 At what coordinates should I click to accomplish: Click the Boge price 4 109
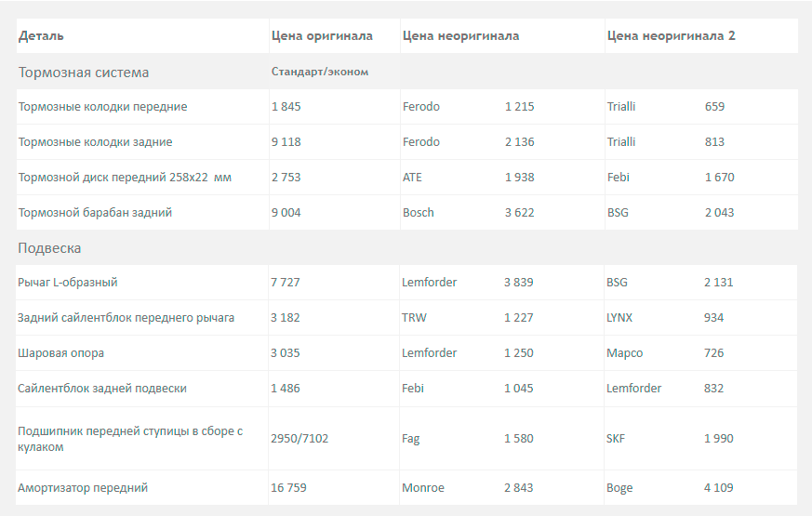click(x=719, y=488)
